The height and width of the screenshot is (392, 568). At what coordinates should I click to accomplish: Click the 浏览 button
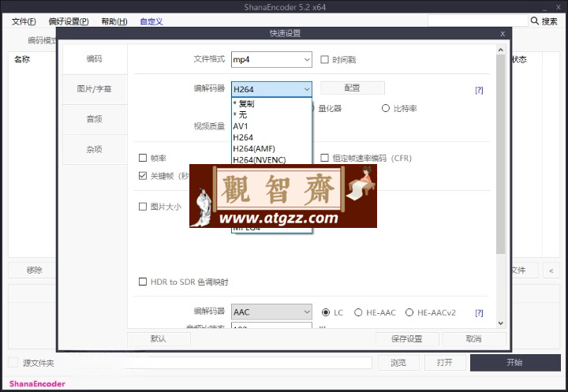[x=398, y=363]
